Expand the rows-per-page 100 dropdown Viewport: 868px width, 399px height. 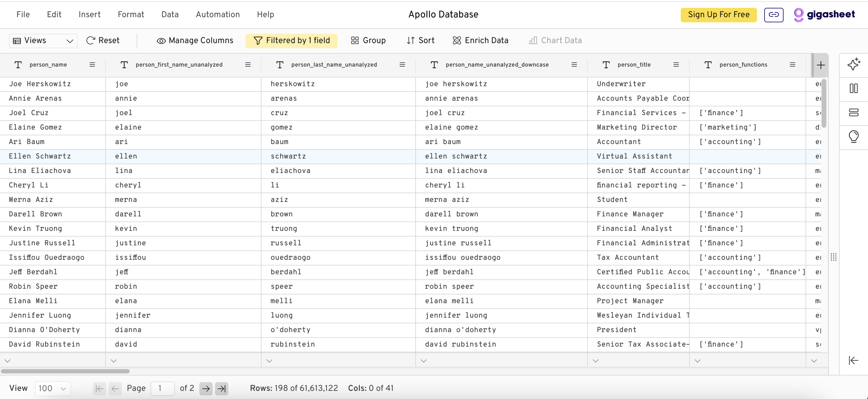[52, 388]
